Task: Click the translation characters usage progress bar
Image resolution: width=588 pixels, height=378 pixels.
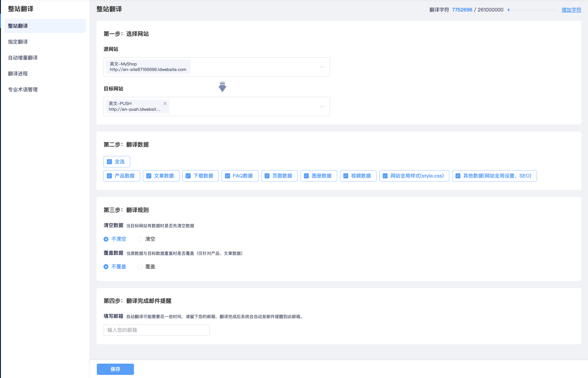Action: (532, 10)
